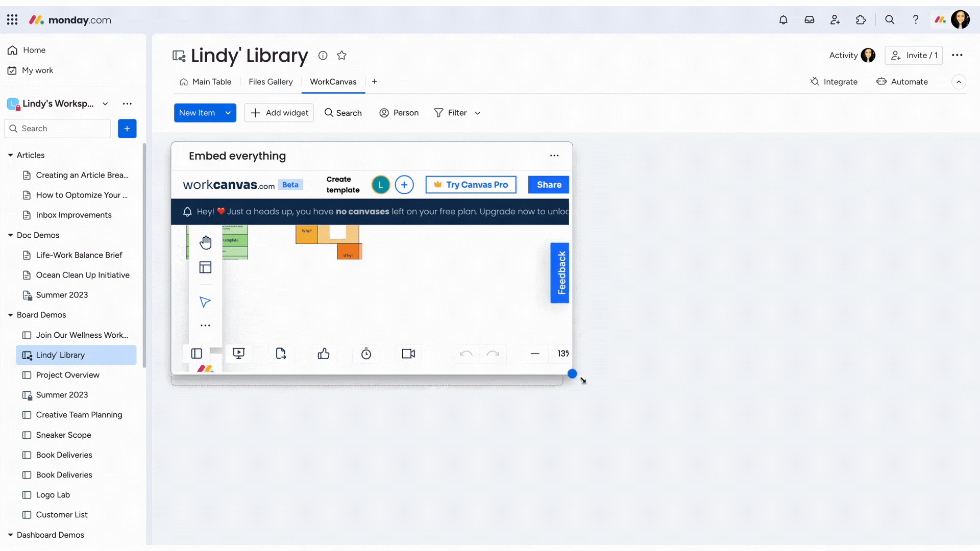Image resolution: width=980 pixels, height=551 pixels.
Task: Collapse the Board Demos folder
Action: click(x=10, y=315)
